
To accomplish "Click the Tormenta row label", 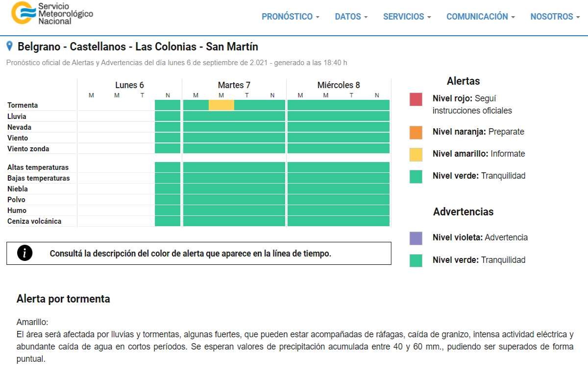I will [x=23, y=105].
